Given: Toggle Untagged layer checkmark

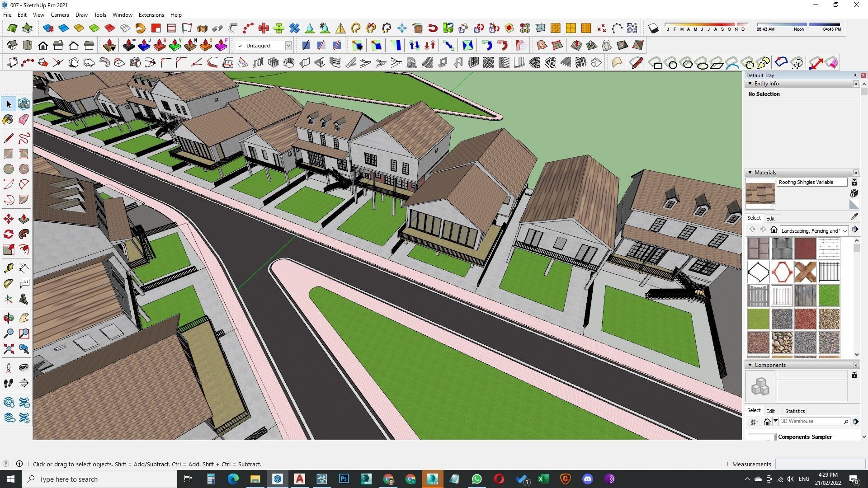Looking at the screenshot, I should [240, 46].
